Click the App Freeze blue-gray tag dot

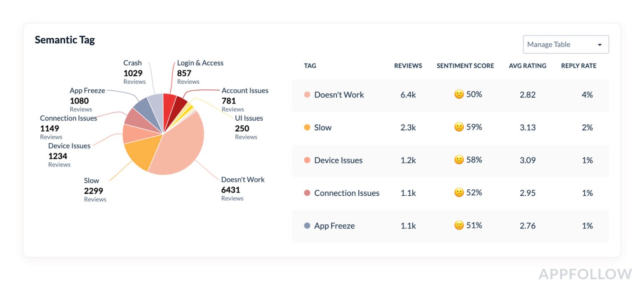pos(307,226)
